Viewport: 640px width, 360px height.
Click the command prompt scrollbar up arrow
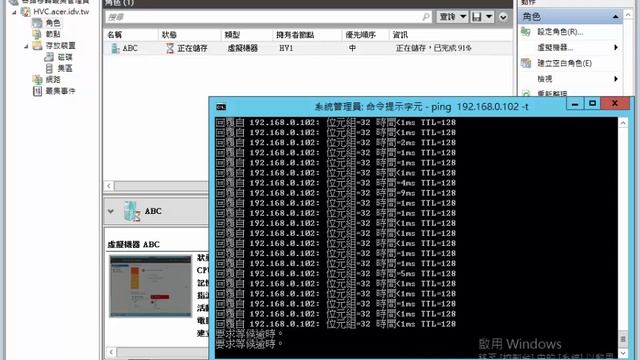point(623,123)
